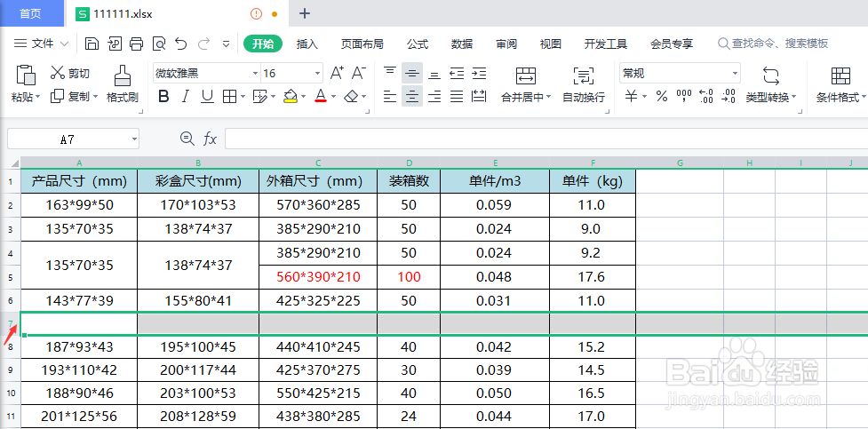Toggle top vertical alignment
Viewport: 868px width, 429px height.
tap(390, 73)
